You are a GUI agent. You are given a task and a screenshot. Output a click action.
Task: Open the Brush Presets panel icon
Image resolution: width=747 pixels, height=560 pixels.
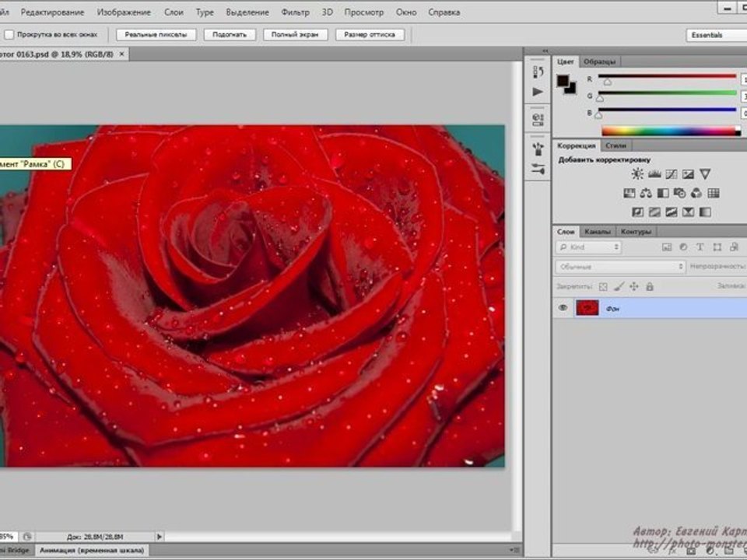pyautogui.click(x=538, y=169)
